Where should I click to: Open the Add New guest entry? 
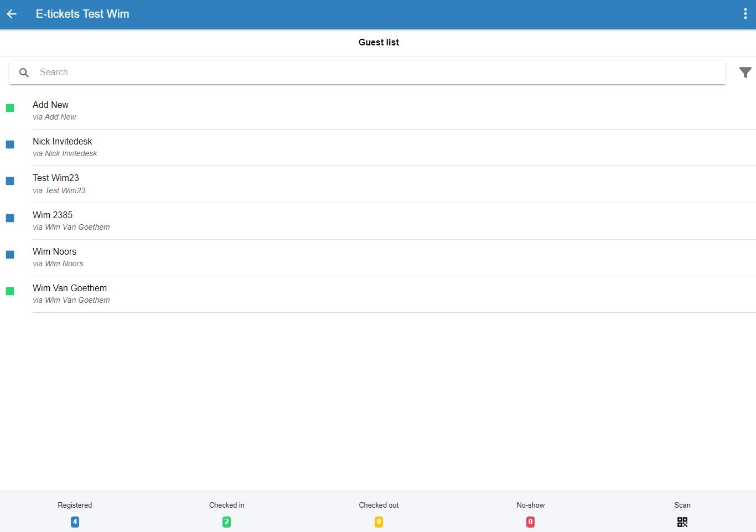pyautogui.click(x=378, y=111)
